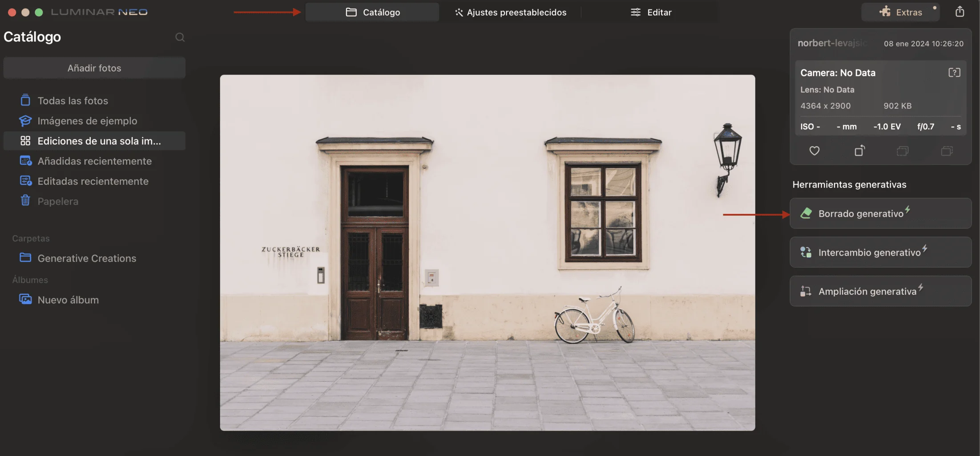Open Añadidas recientemente
The image size is (980, 456).
tap(94, 161)
